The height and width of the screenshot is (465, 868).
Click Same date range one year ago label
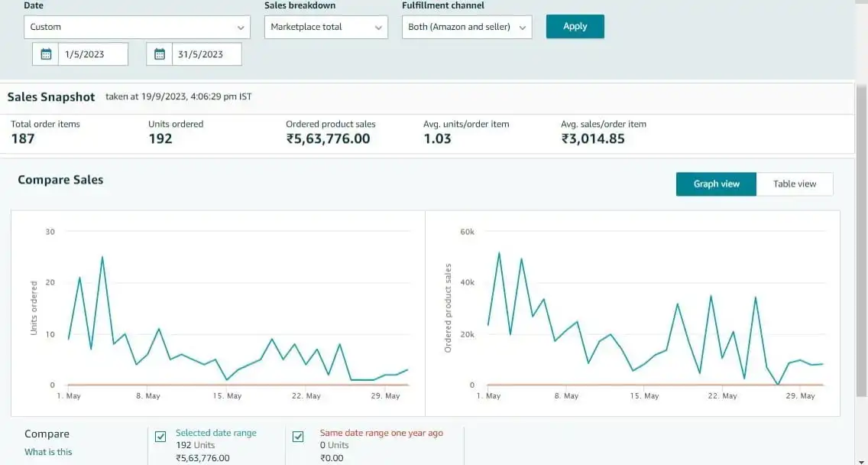(x=381, y=433)
